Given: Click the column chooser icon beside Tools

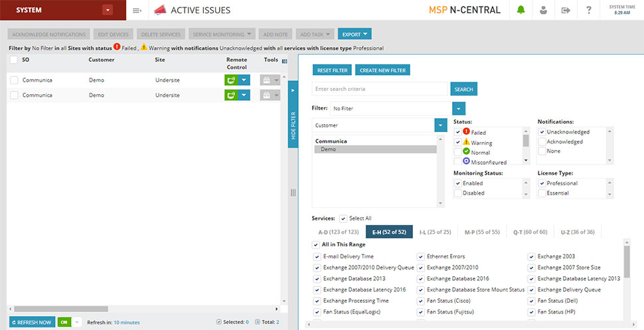Looking at the screenshot, I should 285,61.
